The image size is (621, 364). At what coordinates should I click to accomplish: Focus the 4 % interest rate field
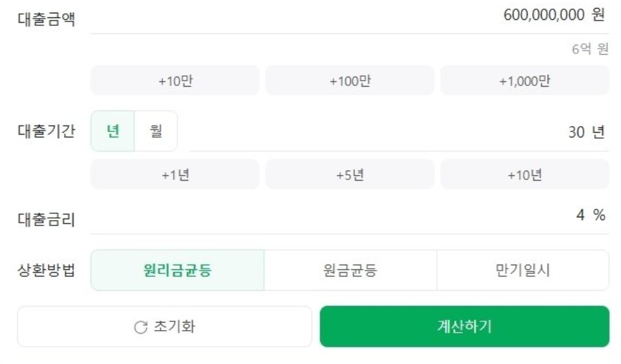coord(350,216)
